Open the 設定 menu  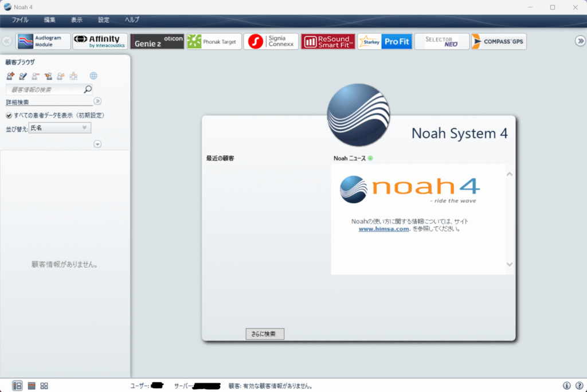(x=104, y=20)
